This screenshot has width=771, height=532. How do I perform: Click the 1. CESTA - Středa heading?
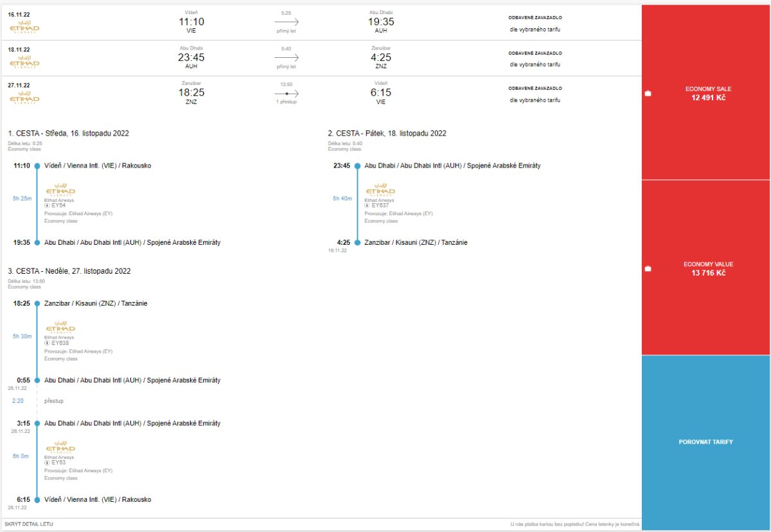pos(68,134)
